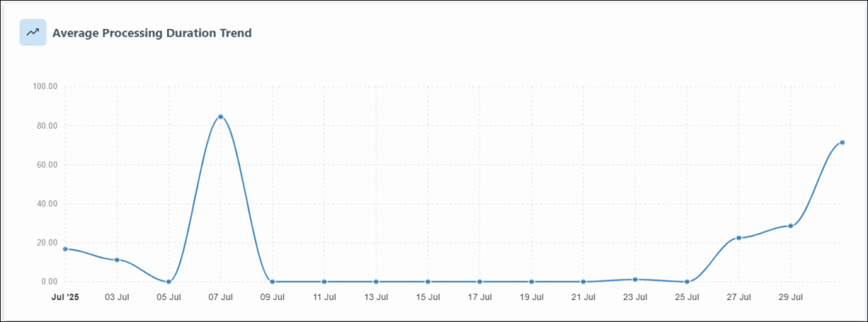Click the 21 Jul x-axis label

pyautogui.click(x=583, y=297)
